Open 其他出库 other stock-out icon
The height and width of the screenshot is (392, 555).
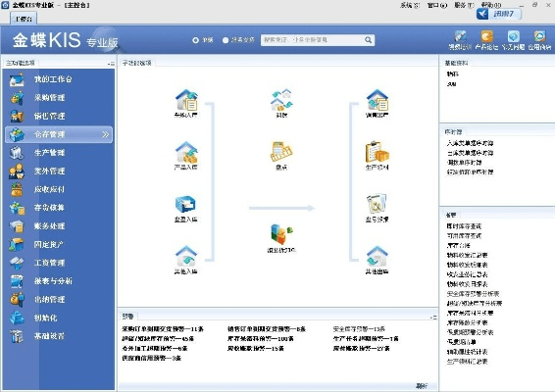(377, 260)
